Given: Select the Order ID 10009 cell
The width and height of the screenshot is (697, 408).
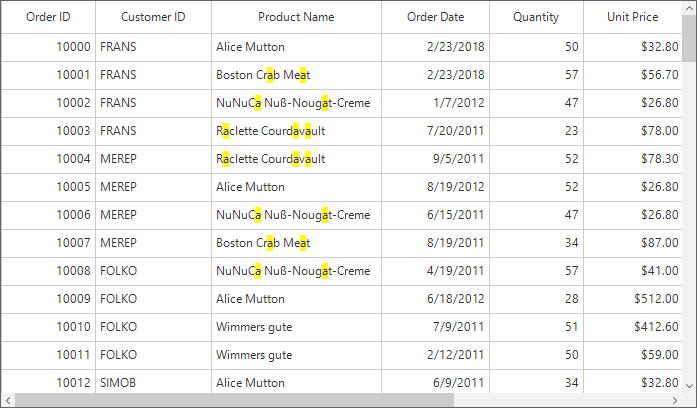Looking at the screenshot, I should 48,299.
